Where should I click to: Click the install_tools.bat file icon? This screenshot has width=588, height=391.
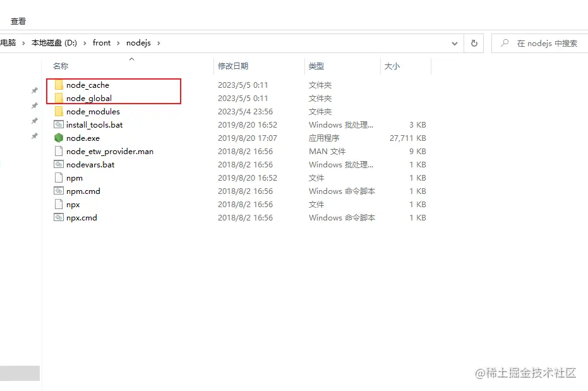coord(59,124)
